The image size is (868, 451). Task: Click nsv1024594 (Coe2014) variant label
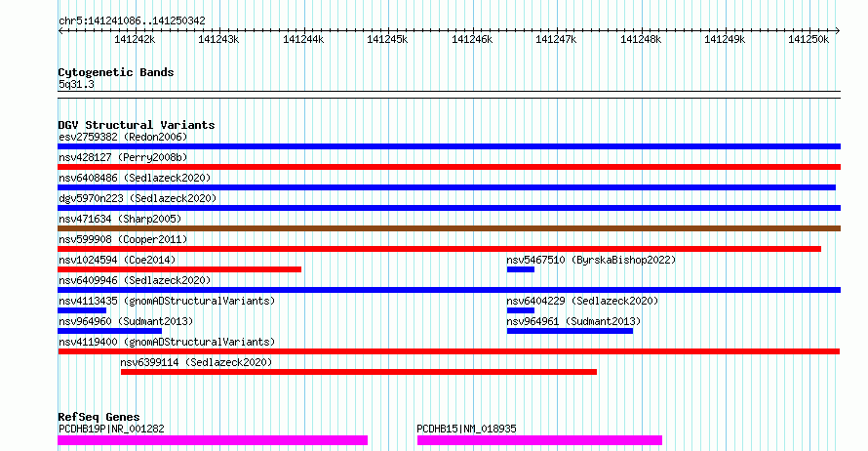117,260
